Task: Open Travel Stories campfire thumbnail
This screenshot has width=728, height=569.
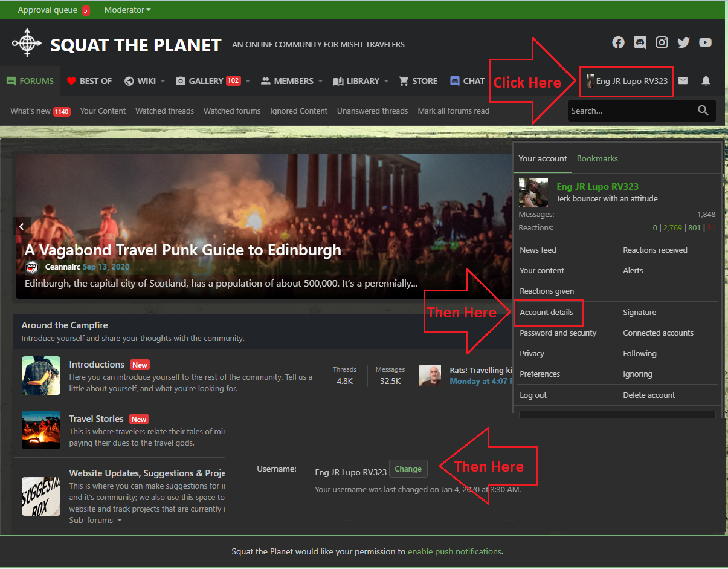Action: tap(41, 430)
